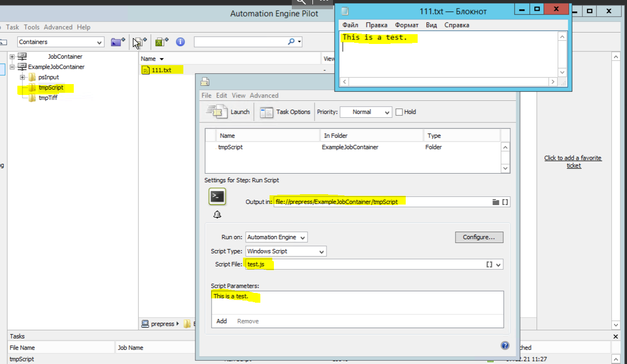627x364 pixels.
Task: Click the new folder toolbar icon in Pilot
Action: pyautogui.click(x=118, y=42)
